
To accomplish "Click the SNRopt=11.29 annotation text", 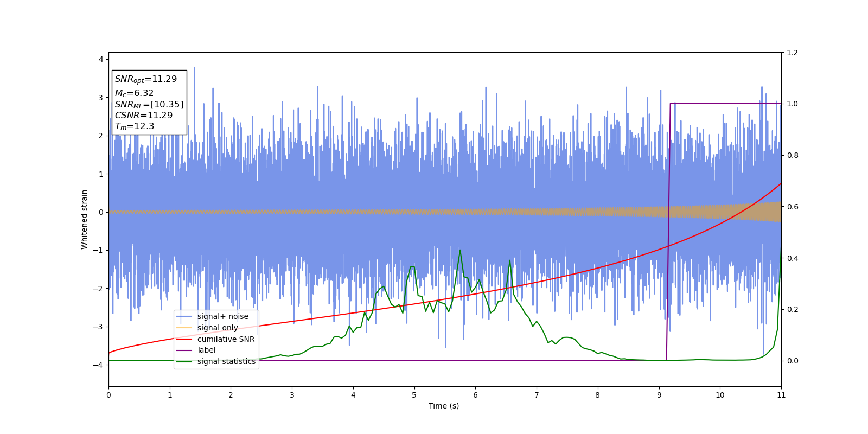I will (x=146, y=79).
